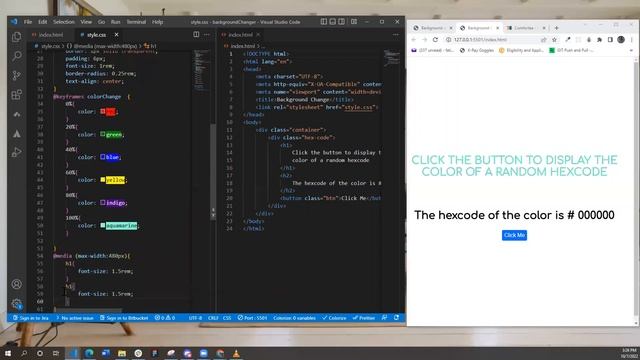Split the style.css editor to the right
The height and width of the screenshot is (360, 640).
tap(196, 35)
